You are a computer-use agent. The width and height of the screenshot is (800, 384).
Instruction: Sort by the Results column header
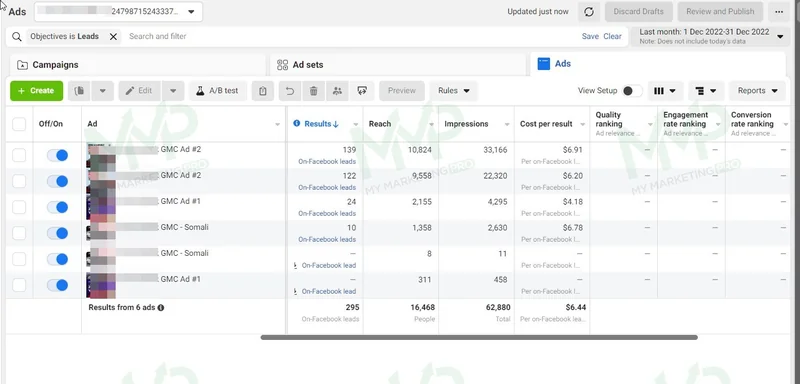321,123
